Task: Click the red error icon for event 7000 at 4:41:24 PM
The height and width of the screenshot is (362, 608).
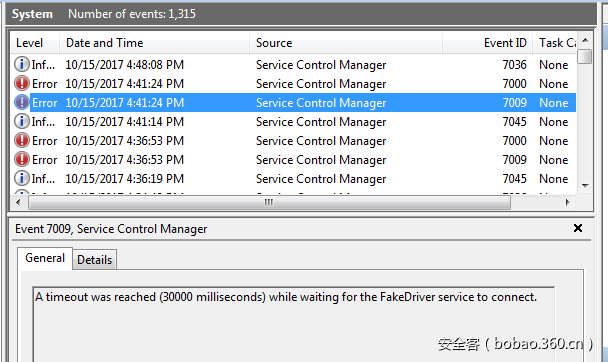Action: [22, 83]
